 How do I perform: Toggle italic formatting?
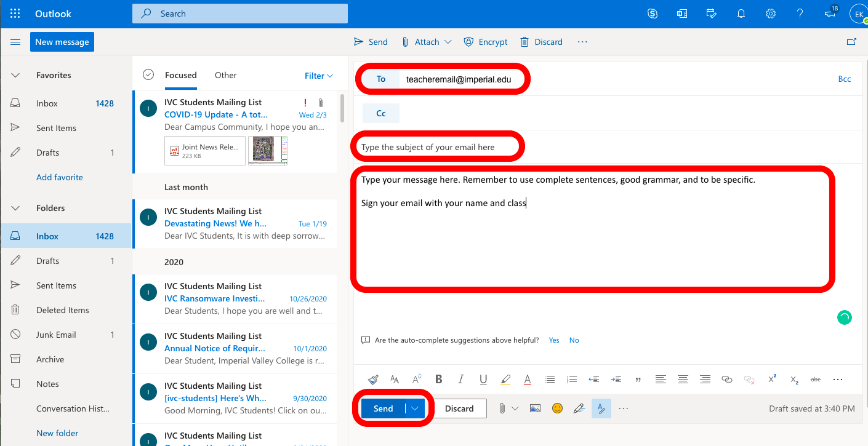461,380
